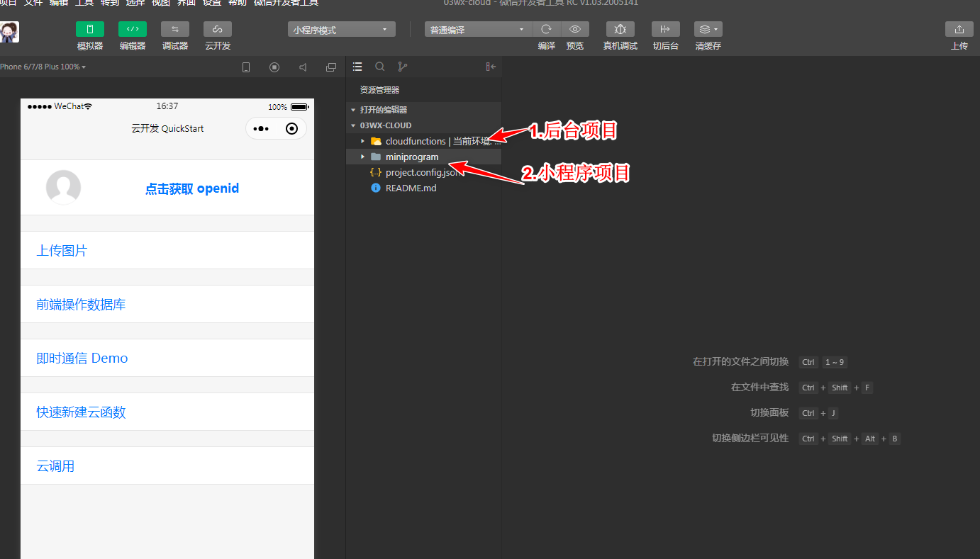
Task: Open the 云开发 cloud development console
Action: click(x=218, y=29)
